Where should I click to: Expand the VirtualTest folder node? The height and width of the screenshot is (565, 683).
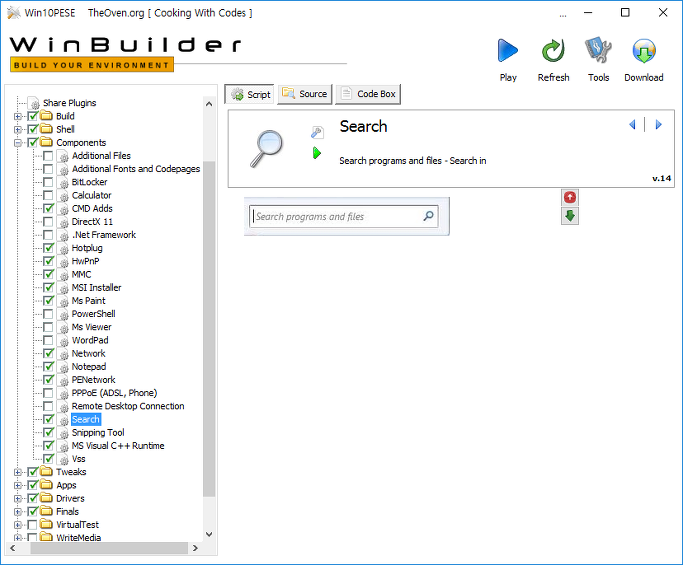tap(18, 524)
